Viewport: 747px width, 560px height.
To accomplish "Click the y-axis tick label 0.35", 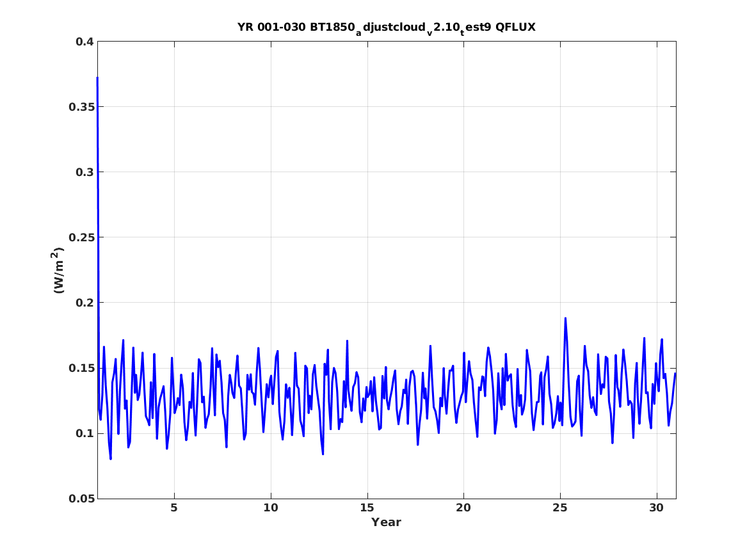I will click(x=81, y=107).
